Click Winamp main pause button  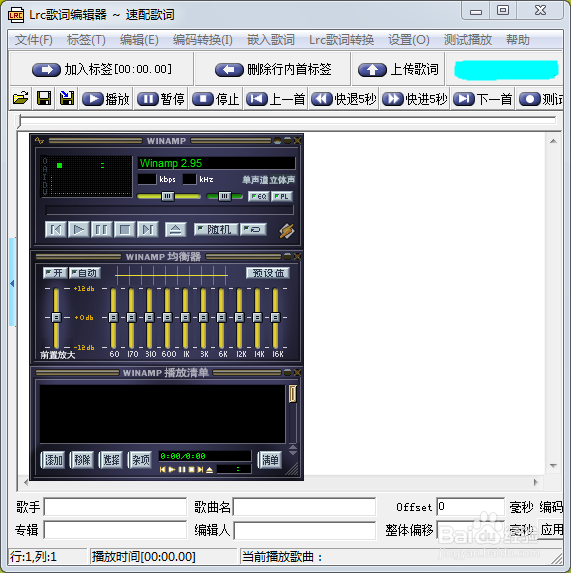101,229
